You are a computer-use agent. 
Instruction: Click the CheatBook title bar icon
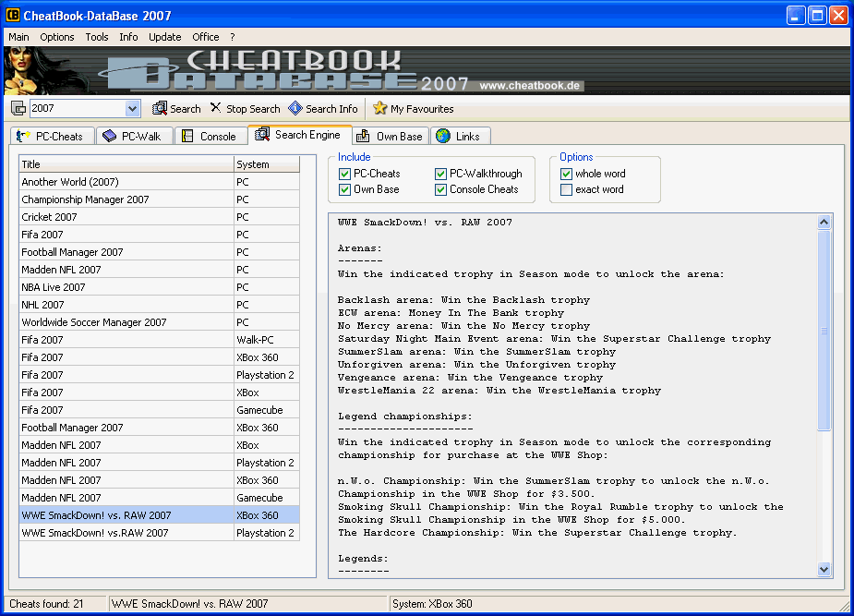pyautogui.click(x=13, y=16)
